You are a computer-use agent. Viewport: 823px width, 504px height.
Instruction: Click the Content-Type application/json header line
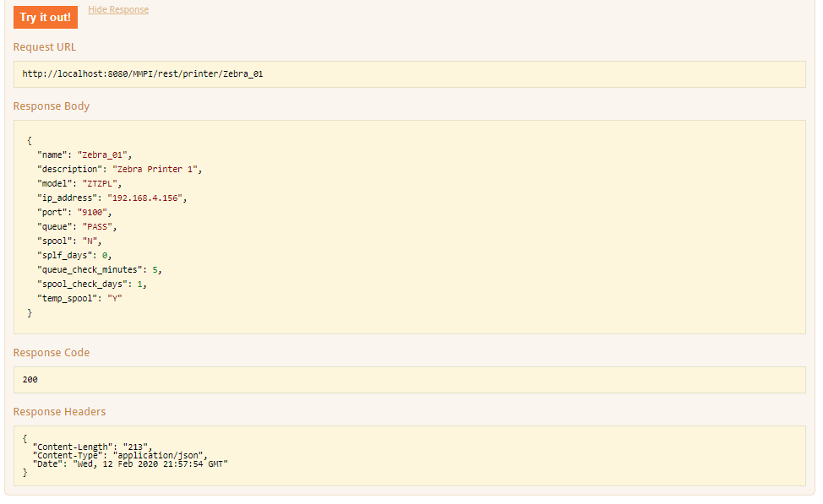pos(120,455)
